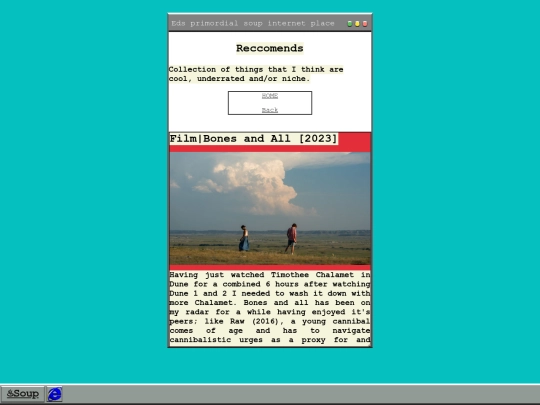
Task: Select the 'Film|Bones and All [2023]' heading
Action: 253,139
